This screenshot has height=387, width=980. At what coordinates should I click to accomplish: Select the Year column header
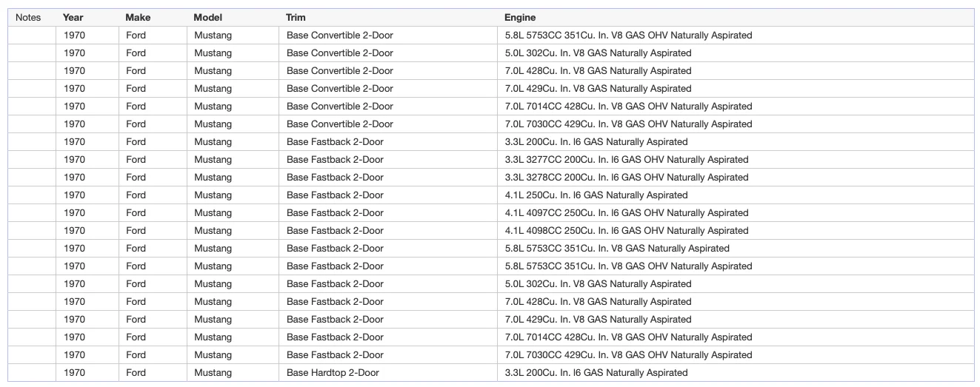(73, 17)
